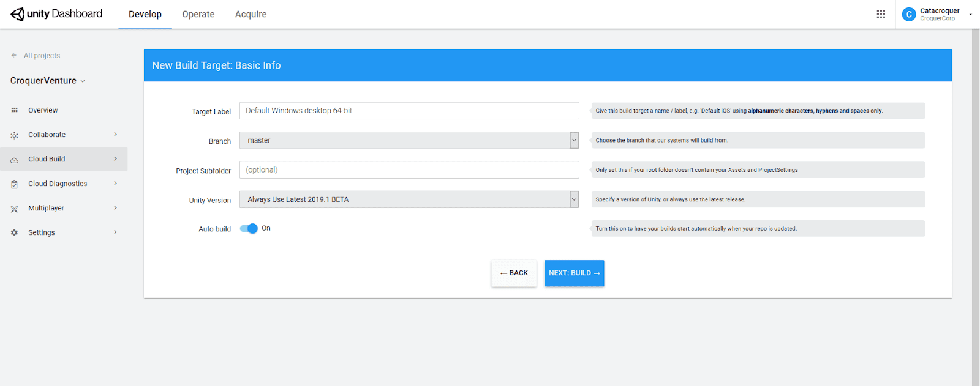The image size is (980, 386).
Task: Click the Cloud Diagnostics clipboard icon
Action: coord(14,184)
